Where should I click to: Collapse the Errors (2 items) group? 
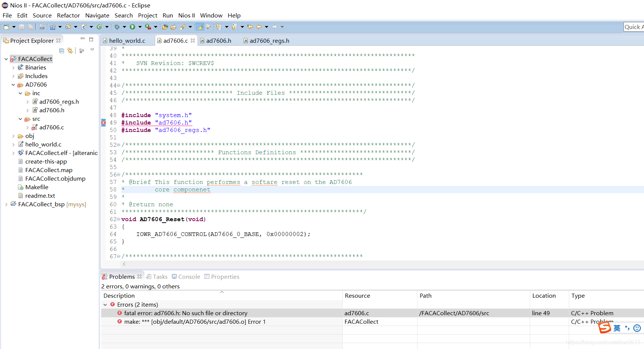pyautogui.click(x=105, y=305)
